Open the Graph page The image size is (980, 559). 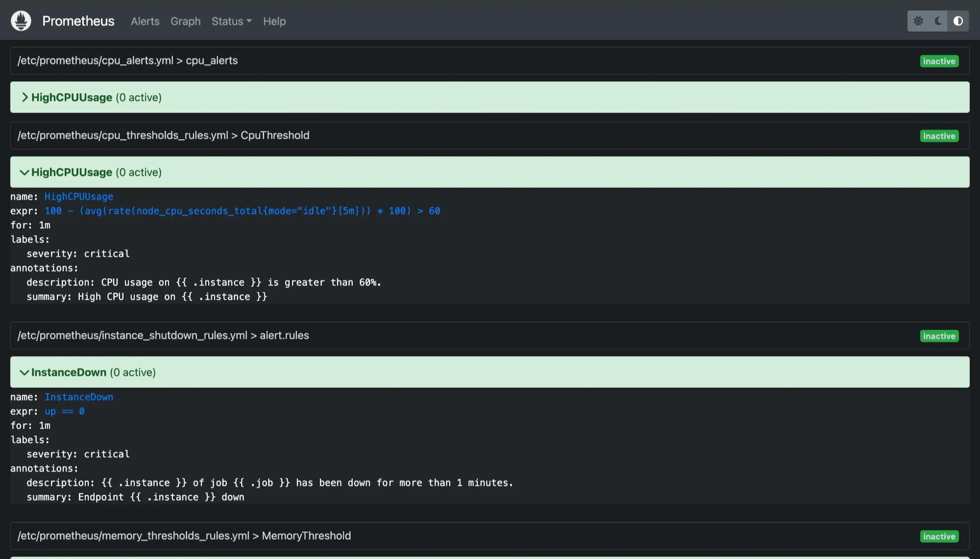pyautogui.click(x=186, y=21)
